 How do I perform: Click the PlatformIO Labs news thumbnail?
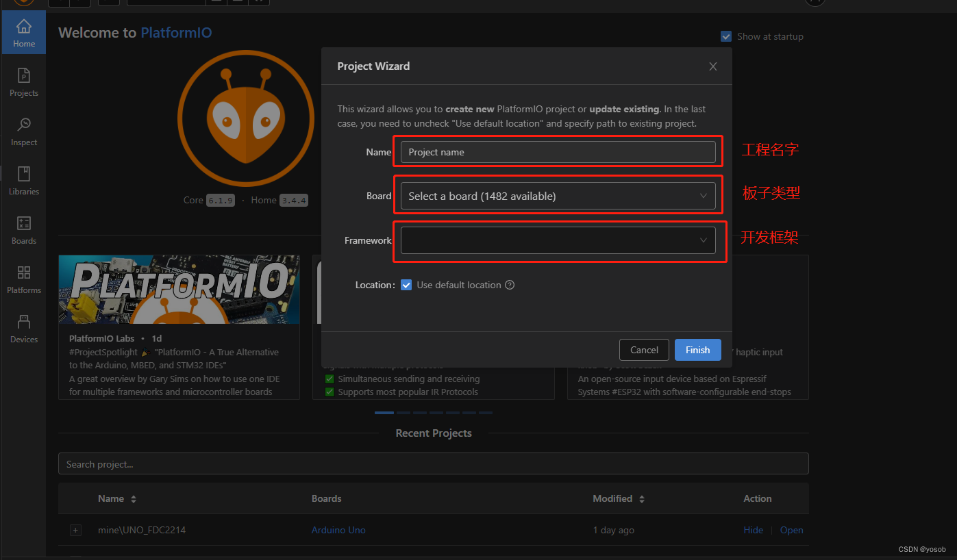pos(179,290)
